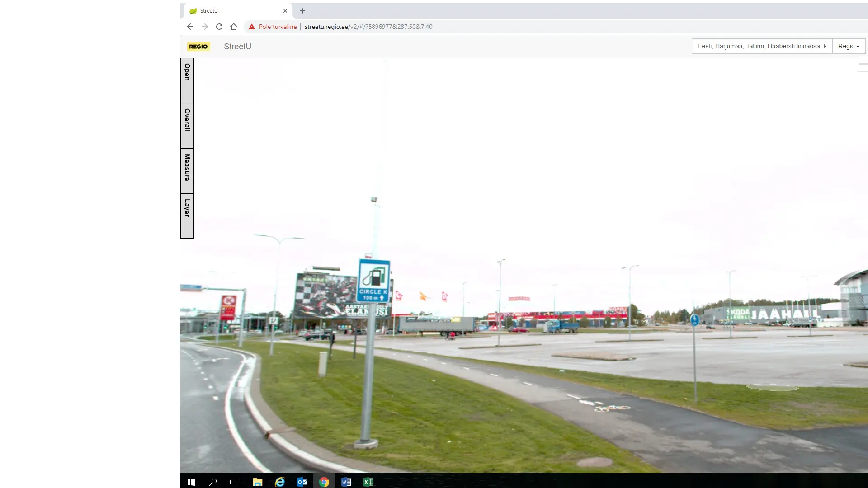The image size is (868, 488).
Task: Click the navigation ellipse on ground
Action: click(x=772, y=387)
